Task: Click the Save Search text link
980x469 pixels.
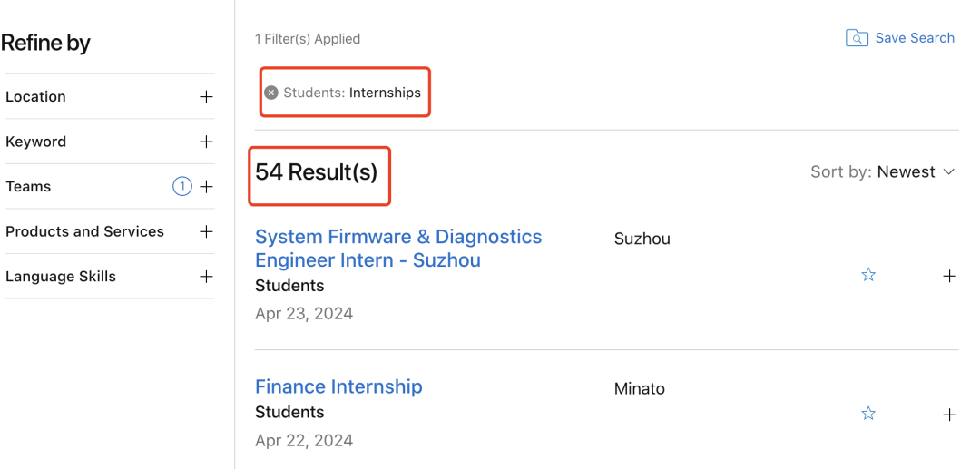Action: [915, 38]
